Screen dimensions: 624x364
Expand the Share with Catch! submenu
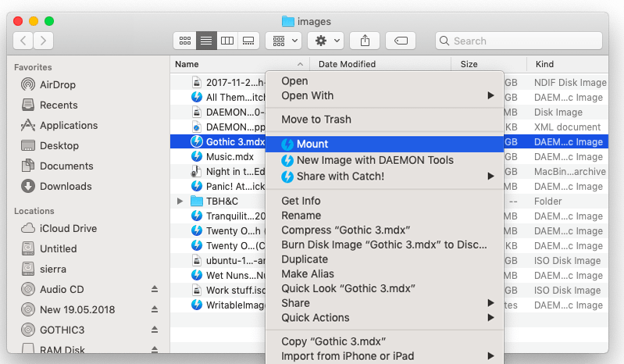tap(384, 177)
